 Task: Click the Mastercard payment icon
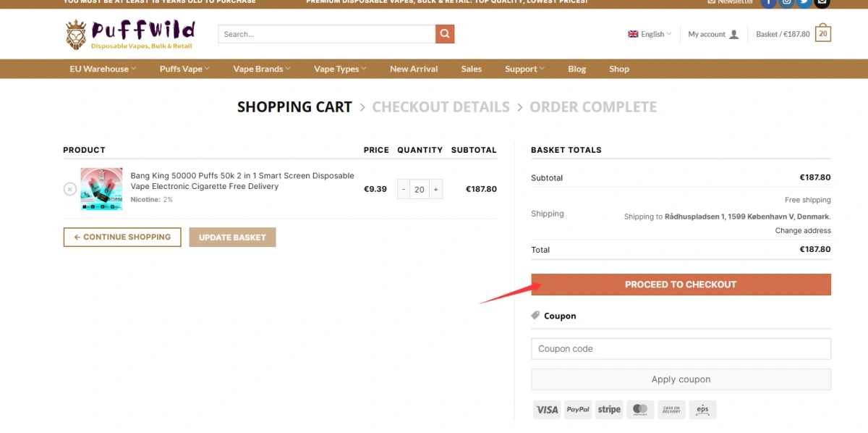click(640, 410)
